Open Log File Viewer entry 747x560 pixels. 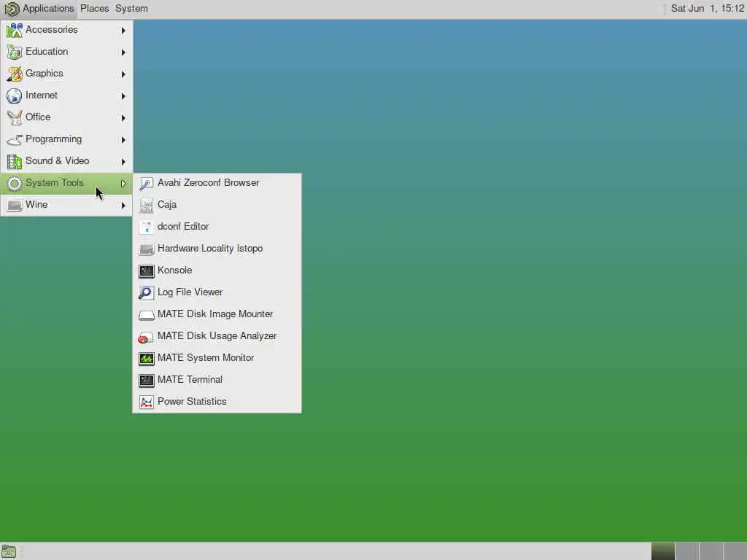[217, 293]
